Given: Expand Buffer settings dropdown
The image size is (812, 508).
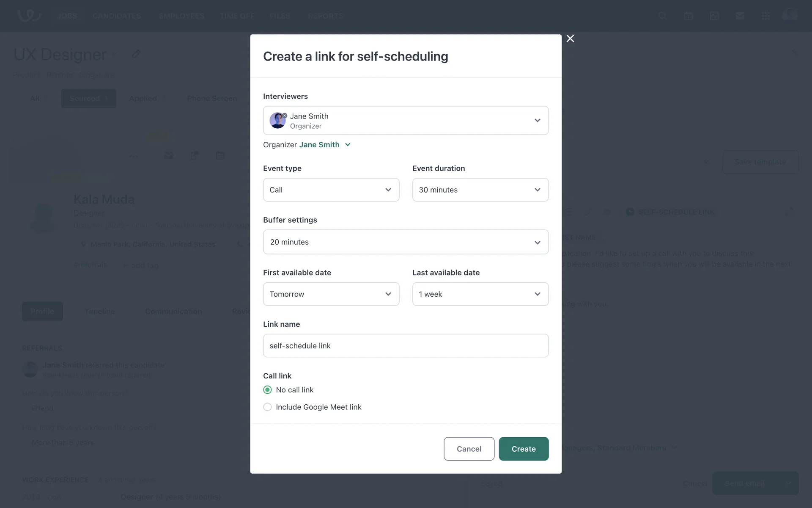Looking at the screenshot, I should click(406, 242).
